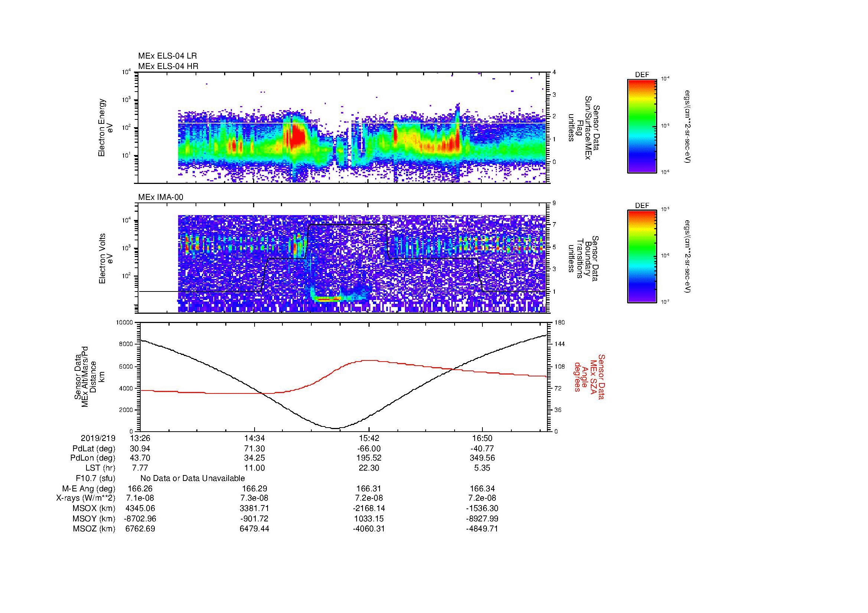
Task: Click the PdLat value '-66.00'
Action: click(x=369, y=449)
